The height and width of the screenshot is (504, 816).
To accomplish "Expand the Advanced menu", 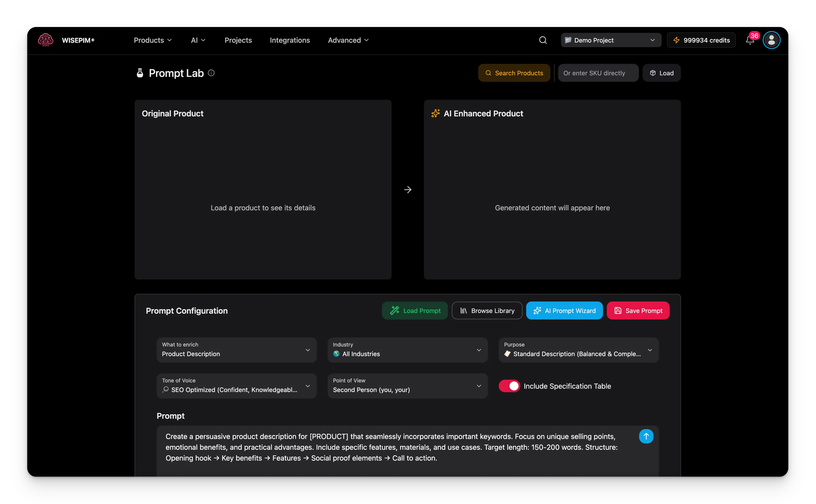I will 348,40.
